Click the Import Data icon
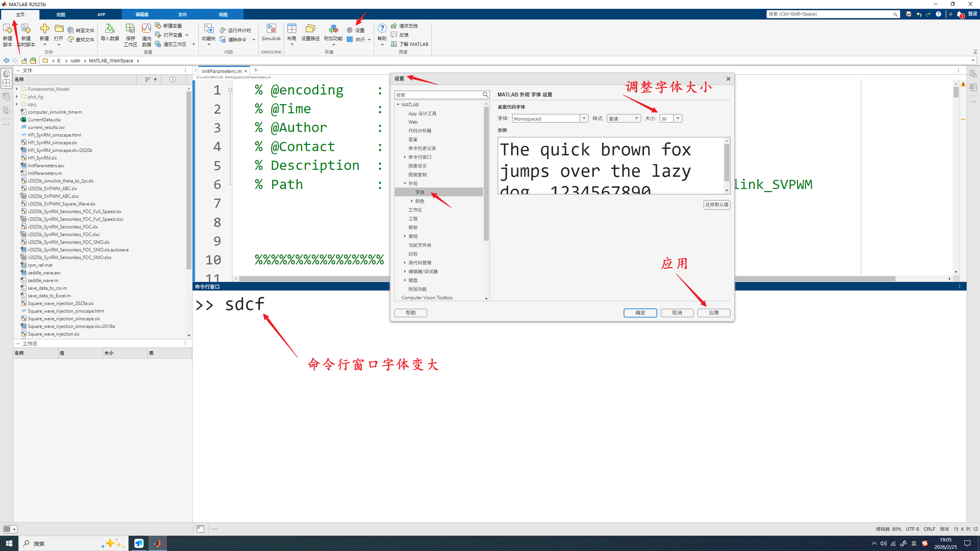 click(x=109, y=29)
